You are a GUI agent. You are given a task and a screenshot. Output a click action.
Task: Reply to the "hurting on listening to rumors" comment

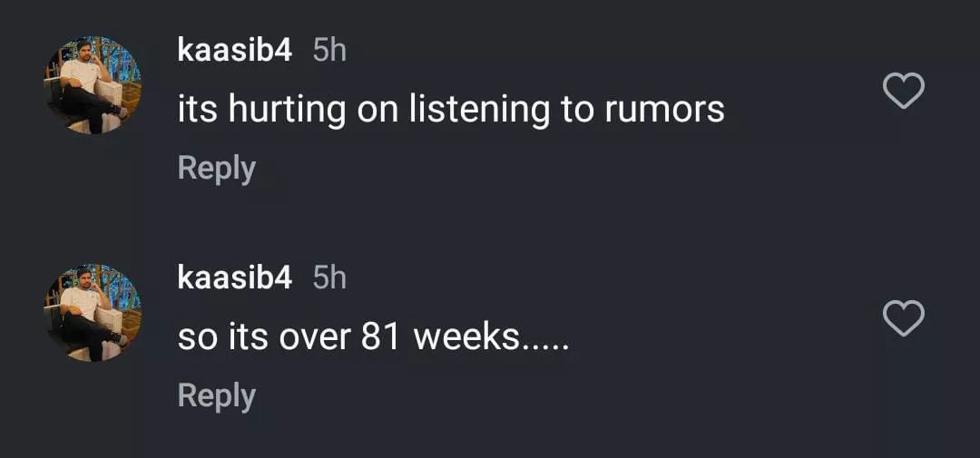216,169
